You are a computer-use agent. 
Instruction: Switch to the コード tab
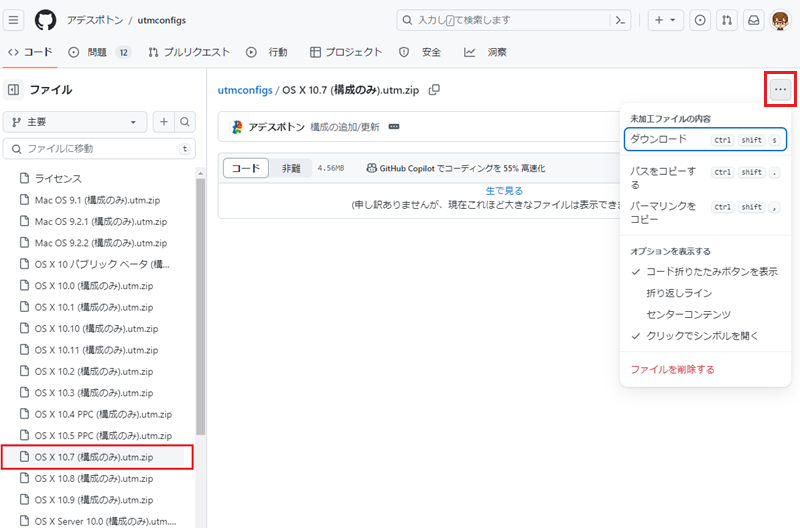tap(31, 52)
